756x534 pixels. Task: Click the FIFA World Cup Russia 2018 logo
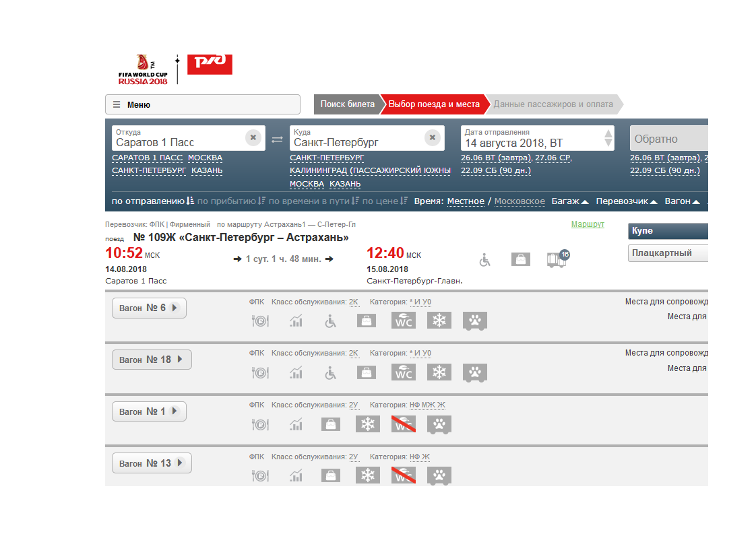[144, 69]
